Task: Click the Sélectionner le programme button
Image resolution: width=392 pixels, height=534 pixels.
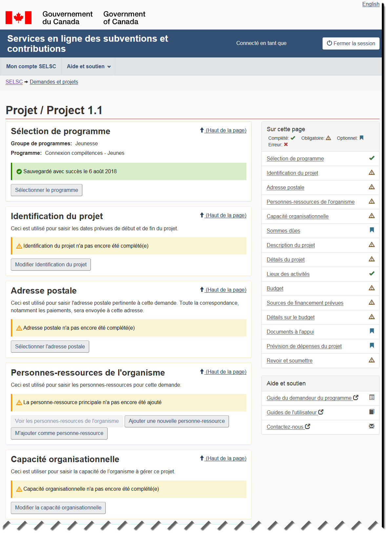Action: tap(47, 190)
